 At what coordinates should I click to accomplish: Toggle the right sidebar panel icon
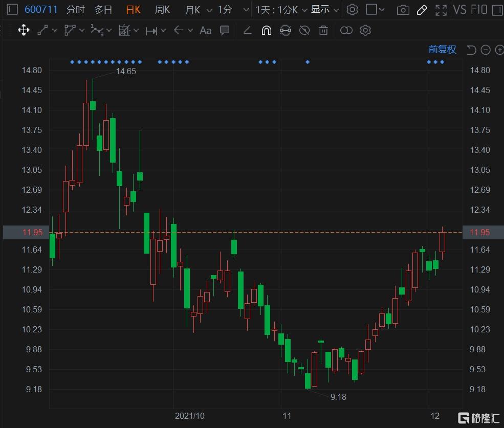[x=497, y=10]
